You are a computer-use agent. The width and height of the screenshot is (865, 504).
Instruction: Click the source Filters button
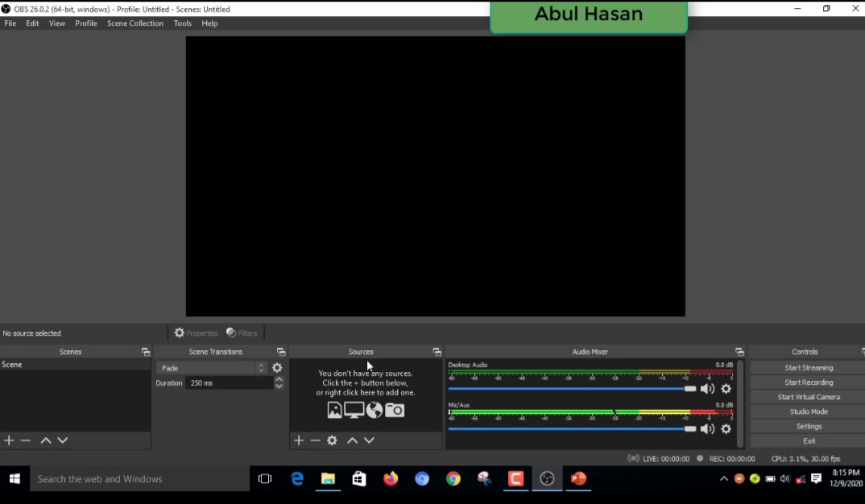pyautogui.click(x=242, y=333)
